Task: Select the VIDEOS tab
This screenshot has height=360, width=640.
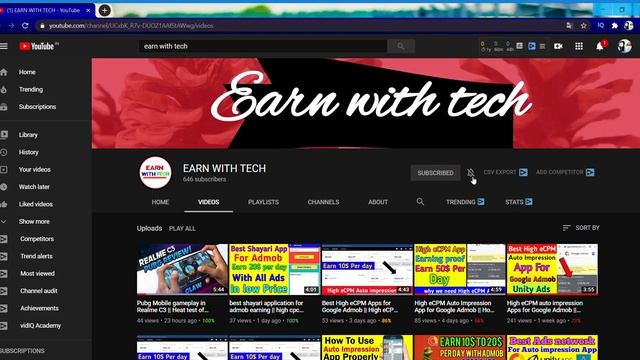Action: pyautogui.click(x=209, y=202)
